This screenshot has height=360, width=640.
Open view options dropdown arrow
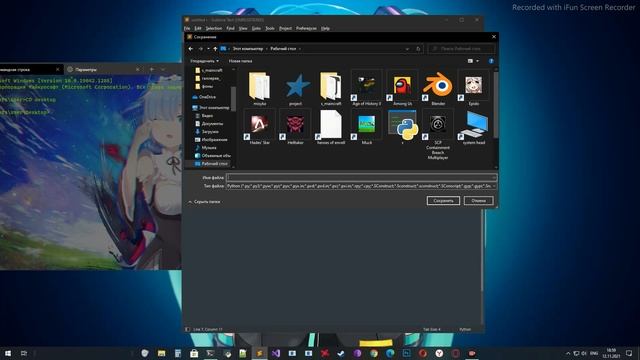tap(477, 61)
